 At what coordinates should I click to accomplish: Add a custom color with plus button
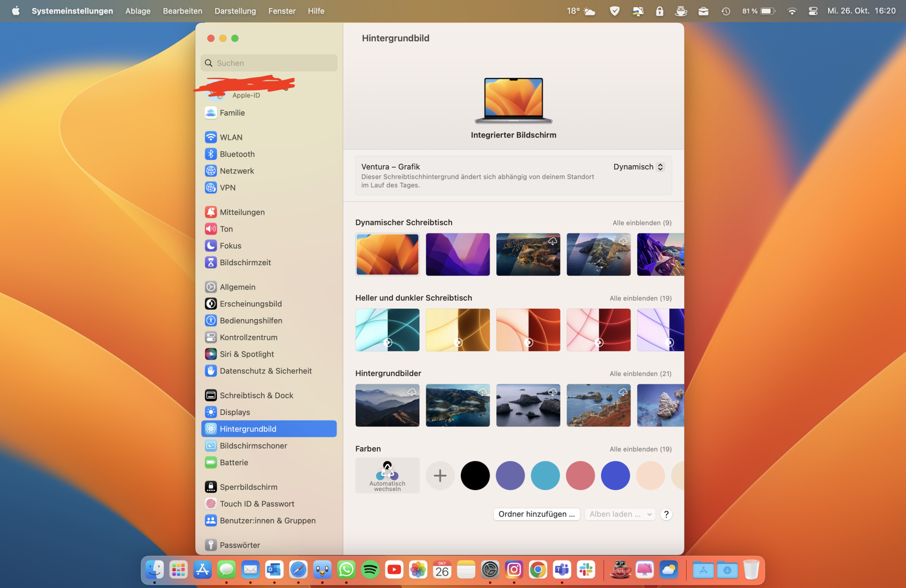440,475
